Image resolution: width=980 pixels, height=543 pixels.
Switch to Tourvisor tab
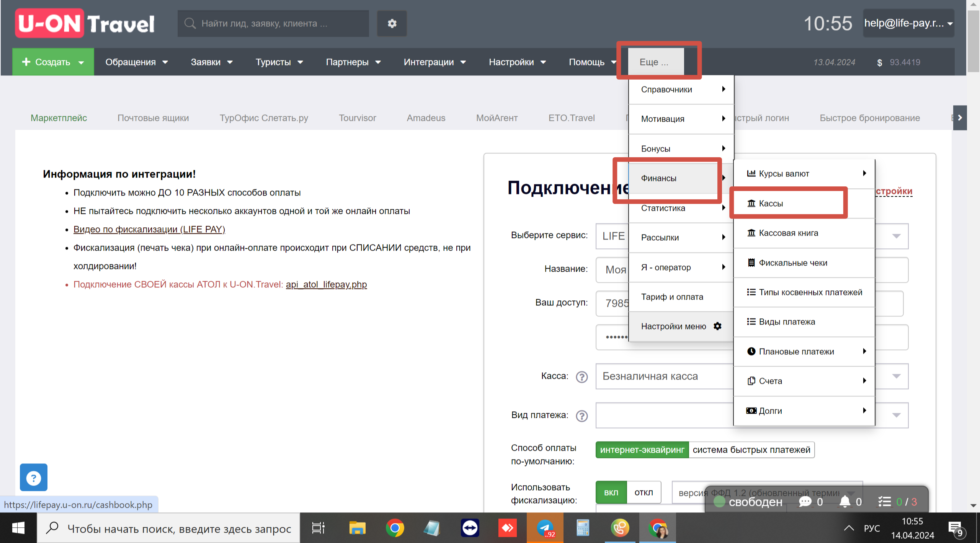pyautogui.click(x=357, y=118)
